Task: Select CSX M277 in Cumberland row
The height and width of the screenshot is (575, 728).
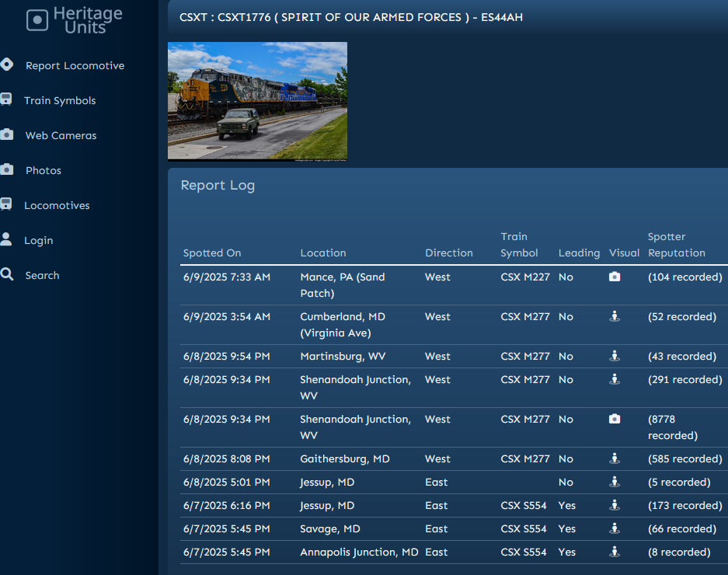Action: (x=525, y=316)
